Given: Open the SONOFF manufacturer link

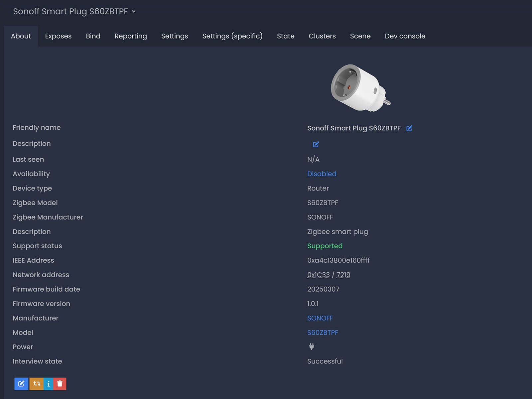Looking at the screenshot, I should point(320,318).
